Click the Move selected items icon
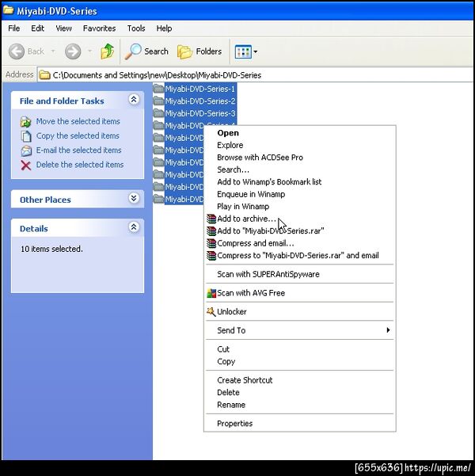Screen dimensions: 475x476 (x=26, y=122)
